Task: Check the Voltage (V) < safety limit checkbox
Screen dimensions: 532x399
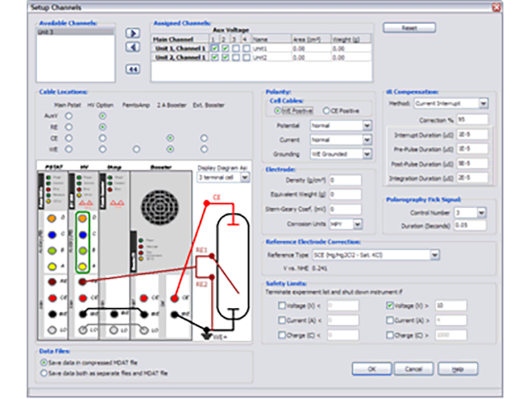Action: pos(283,305)
